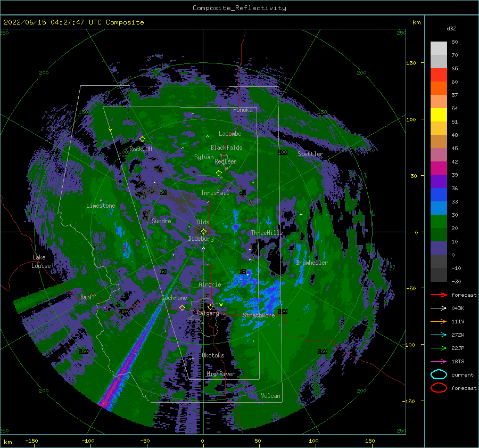Choose the light blue swatch between 33 and 30 dBZ

(439, 208)
